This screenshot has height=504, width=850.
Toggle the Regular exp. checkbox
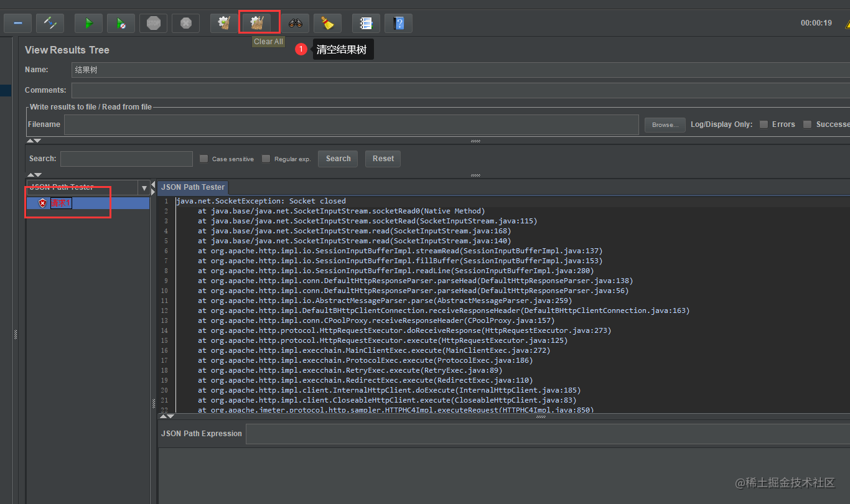point(266,159)
